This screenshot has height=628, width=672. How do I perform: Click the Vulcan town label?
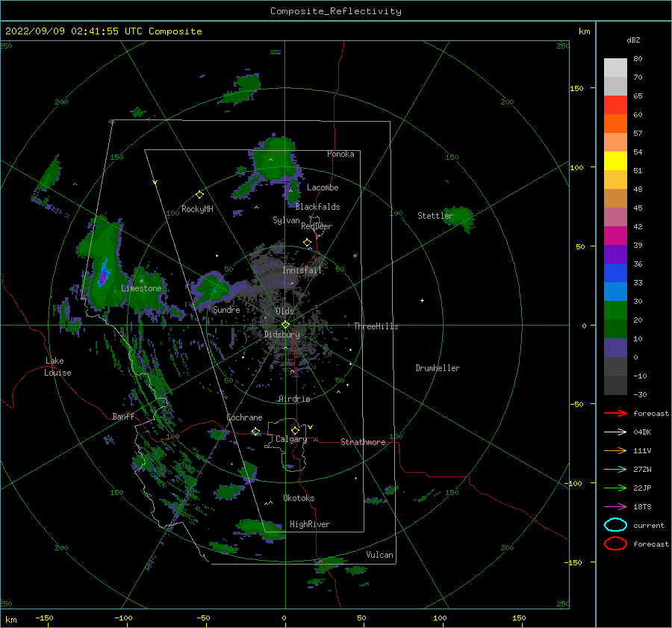pos(379,555)
